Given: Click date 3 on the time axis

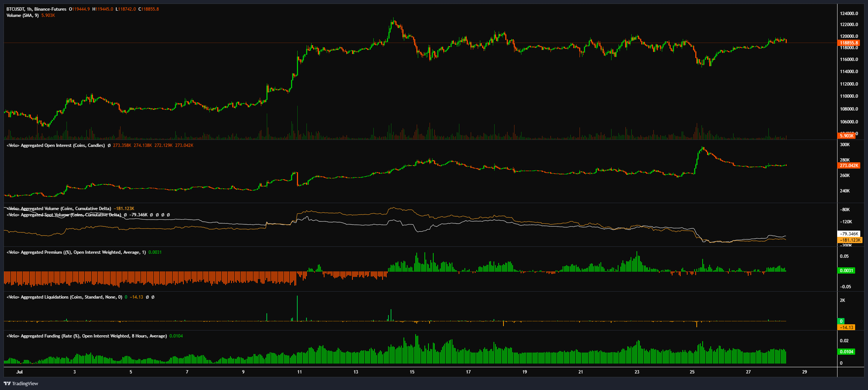Looking at the screenshot, I should point(75,372).
